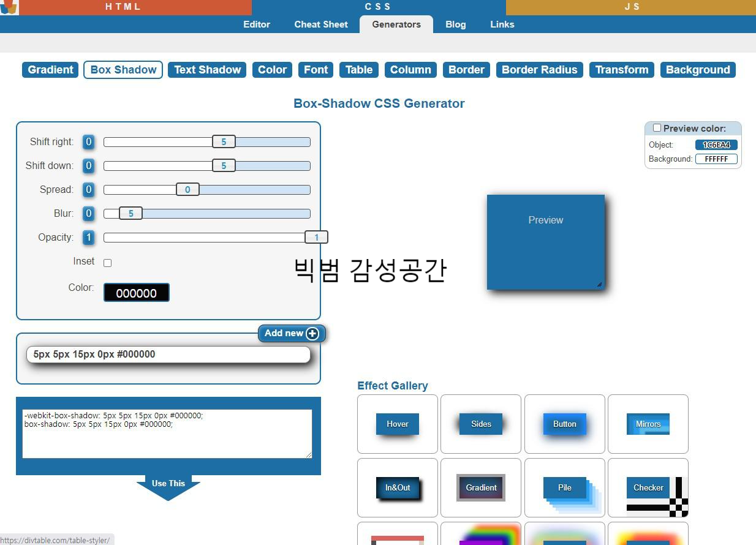Viewport: 756px width, 545px height.
Task: Toggle the Inset checkbox
Action: coord(107,263)
